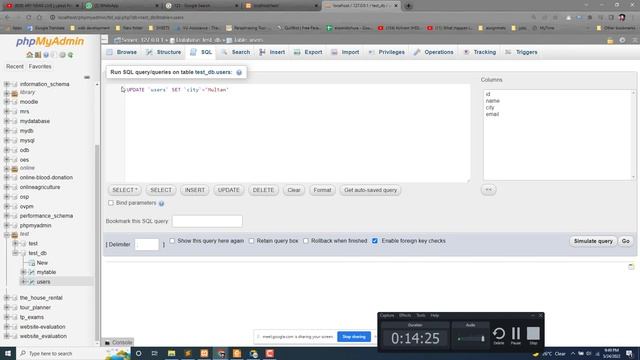640x360 pixels.
Task: Click the log out icon beside home
Action: (x=38, y=55)
